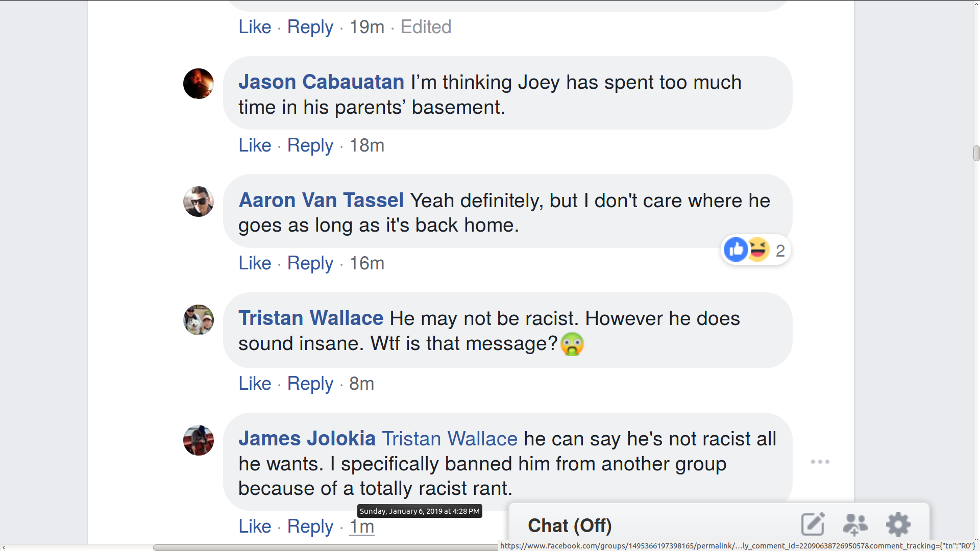Click Aaron Van Tassel's avatar

[x=198, y=202]
